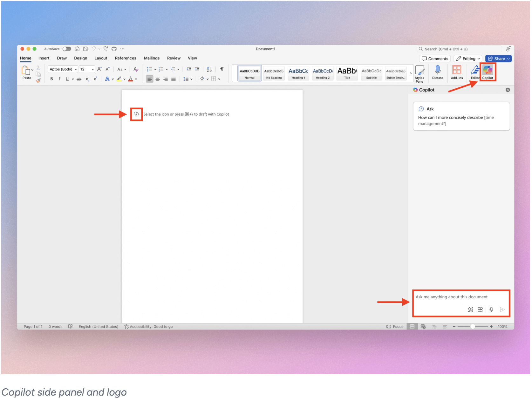Open the Comments panel
The width and height of the screenshot is (532, 401).
(435, 58)
